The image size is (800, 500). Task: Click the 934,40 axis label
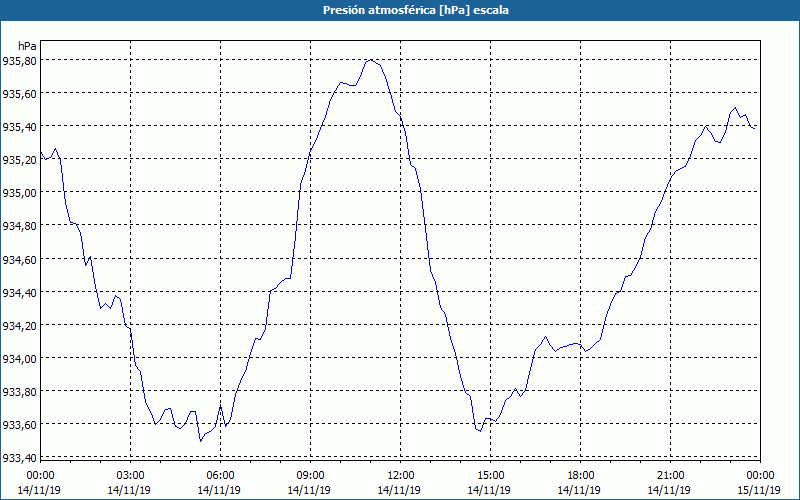(19, 293)
